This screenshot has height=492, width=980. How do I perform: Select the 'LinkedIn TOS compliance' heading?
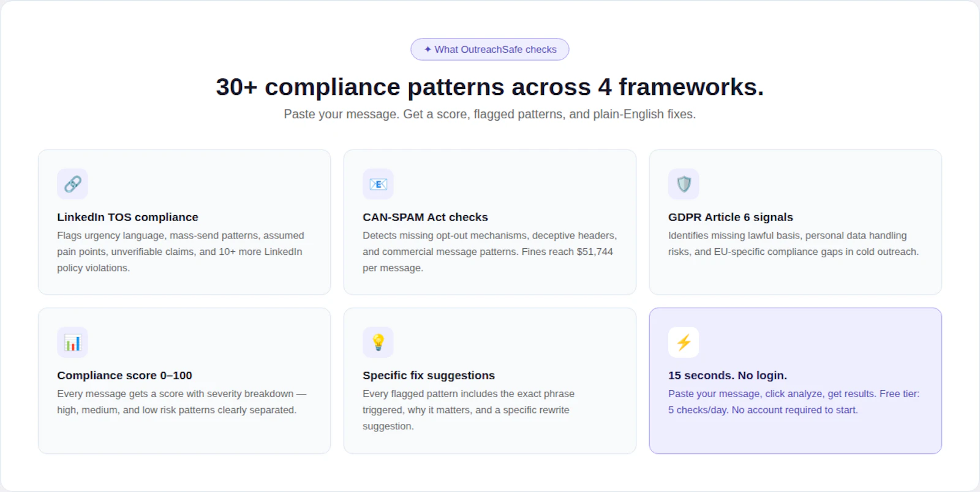coord(127,217)
